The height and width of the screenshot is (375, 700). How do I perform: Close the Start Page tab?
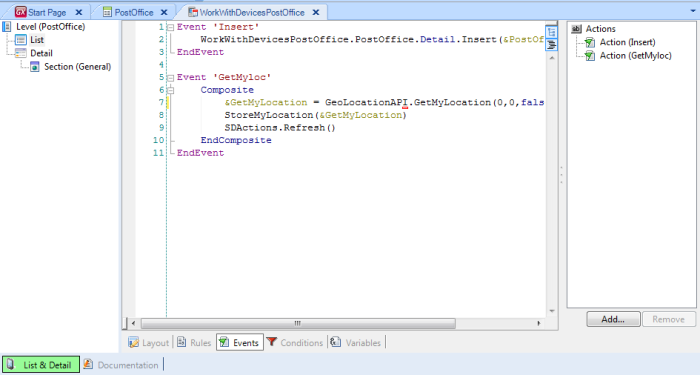pyautogui.click(x=79, y=12)
